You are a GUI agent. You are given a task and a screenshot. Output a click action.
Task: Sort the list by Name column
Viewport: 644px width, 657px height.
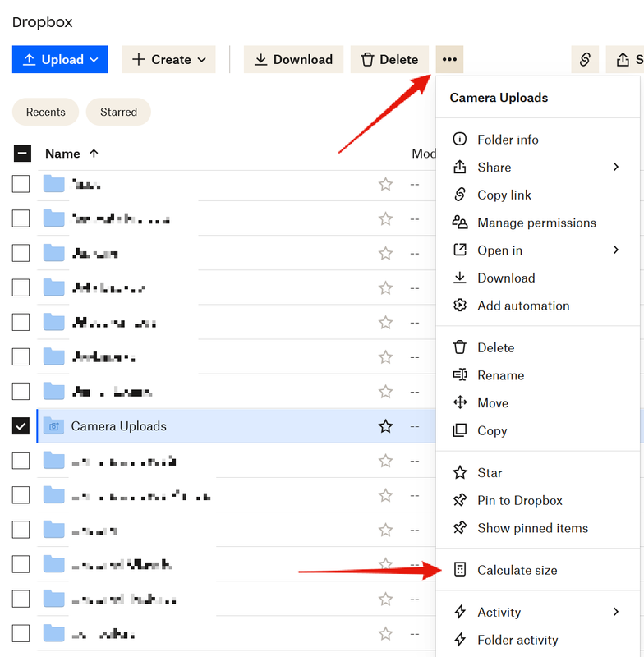coord(62,154)
